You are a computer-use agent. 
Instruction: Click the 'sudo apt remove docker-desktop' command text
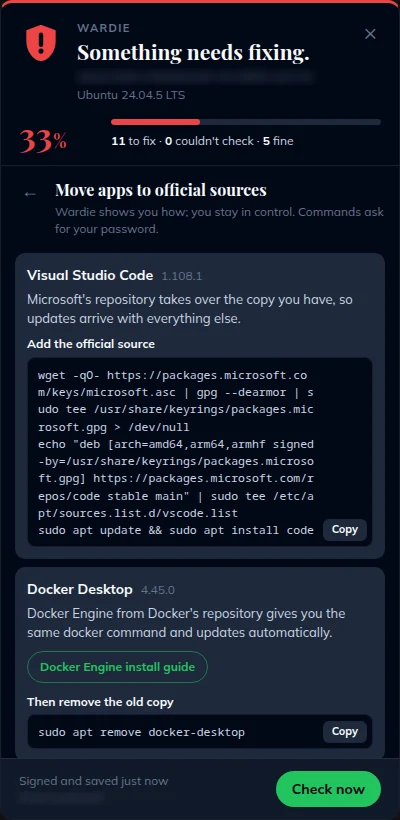(141, 732)
